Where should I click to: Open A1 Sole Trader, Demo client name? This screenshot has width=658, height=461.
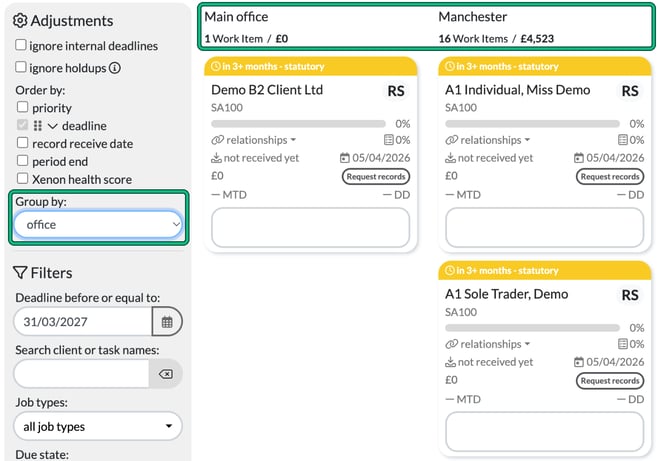tap(507, 294)
